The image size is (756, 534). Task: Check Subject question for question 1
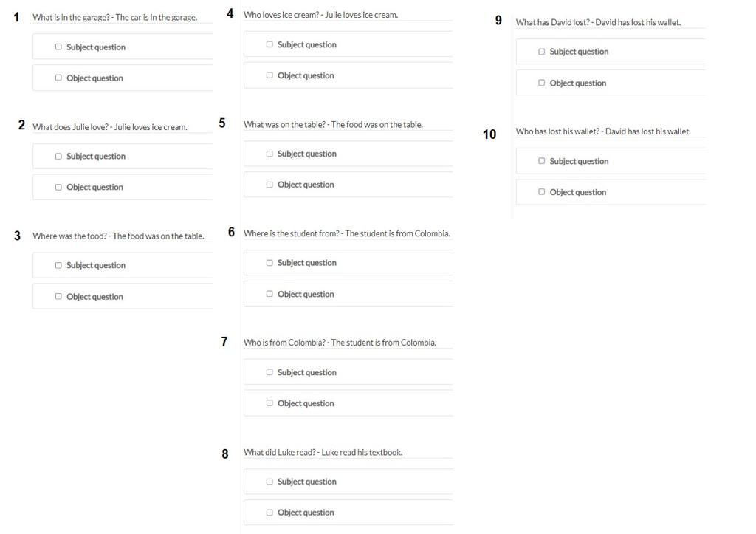coord(58,47)
